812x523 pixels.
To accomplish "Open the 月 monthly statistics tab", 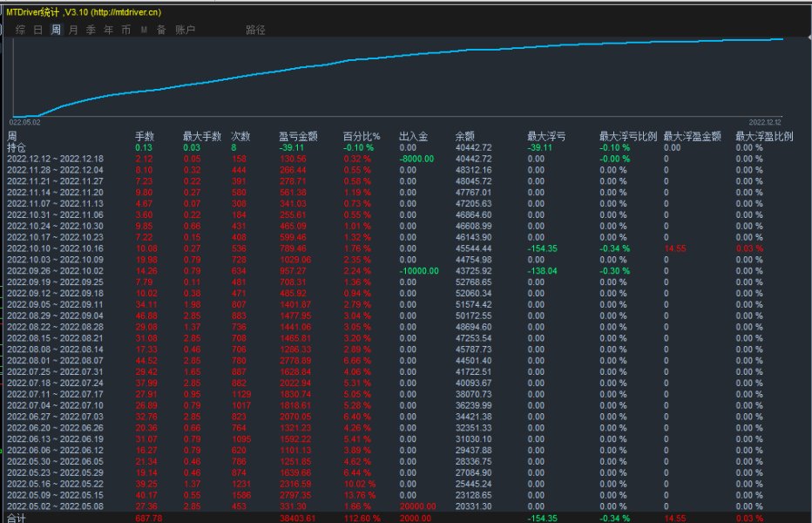I will (x=73, y=30).
